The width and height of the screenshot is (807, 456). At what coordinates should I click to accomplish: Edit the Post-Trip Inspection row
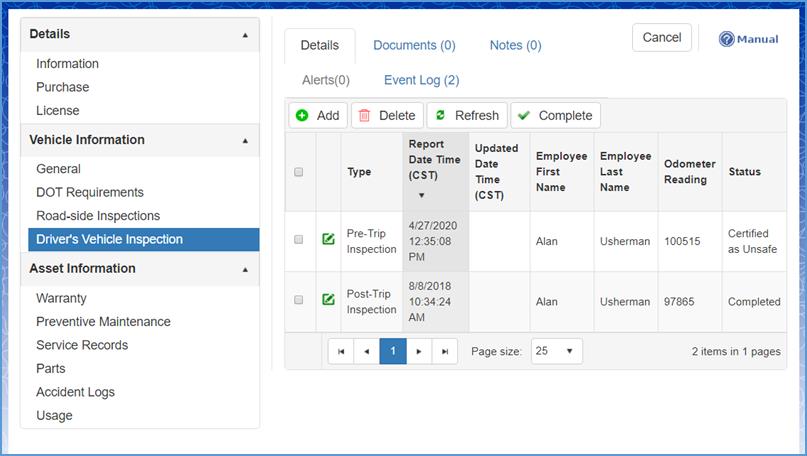[328, 300]
